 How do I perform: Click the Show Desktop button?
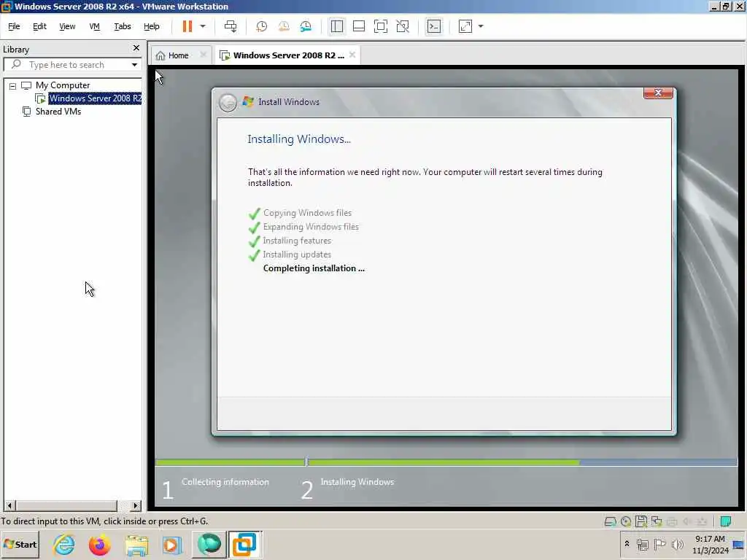(x=740, y=544)
